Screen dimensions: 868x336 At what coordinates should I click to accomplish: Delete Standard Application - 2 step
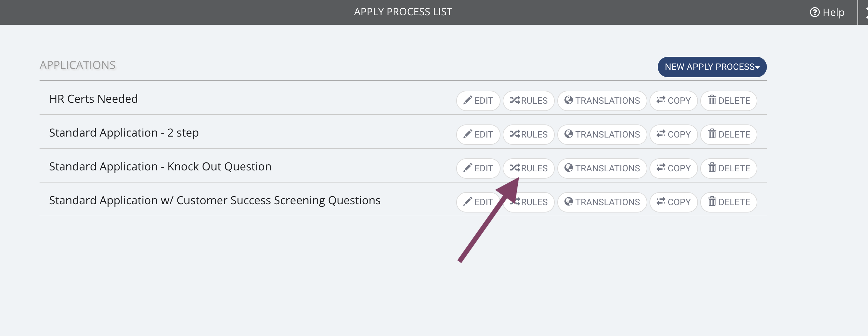click(729, 134)
